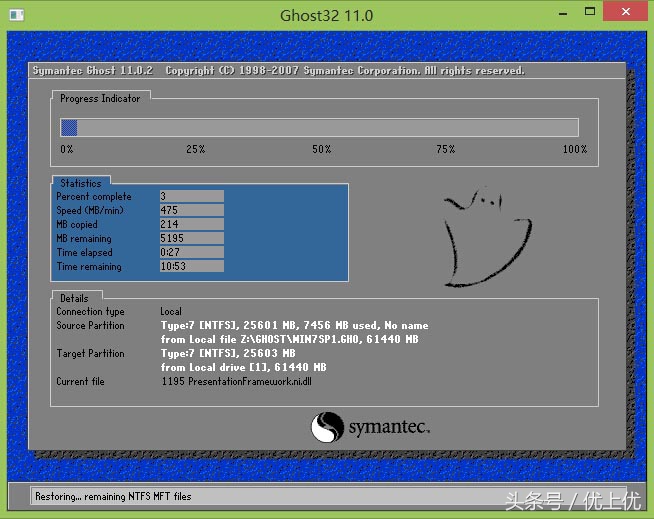654x519 pixels.
Task: Click the Ghost32 11.0 title bar text
Action: (x=326, y=15)
